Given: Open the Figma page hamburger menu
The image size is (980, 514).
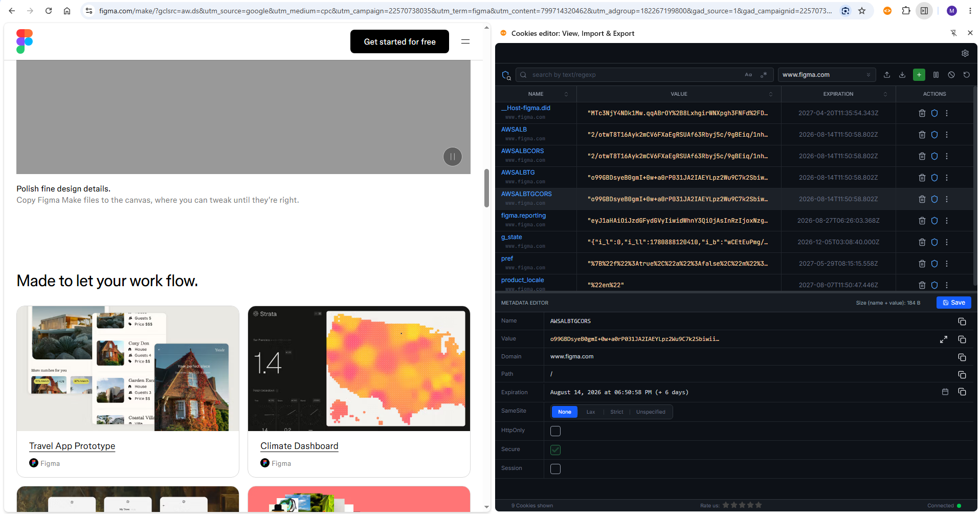Looking at the screenshot, I should tap(465, 41).
